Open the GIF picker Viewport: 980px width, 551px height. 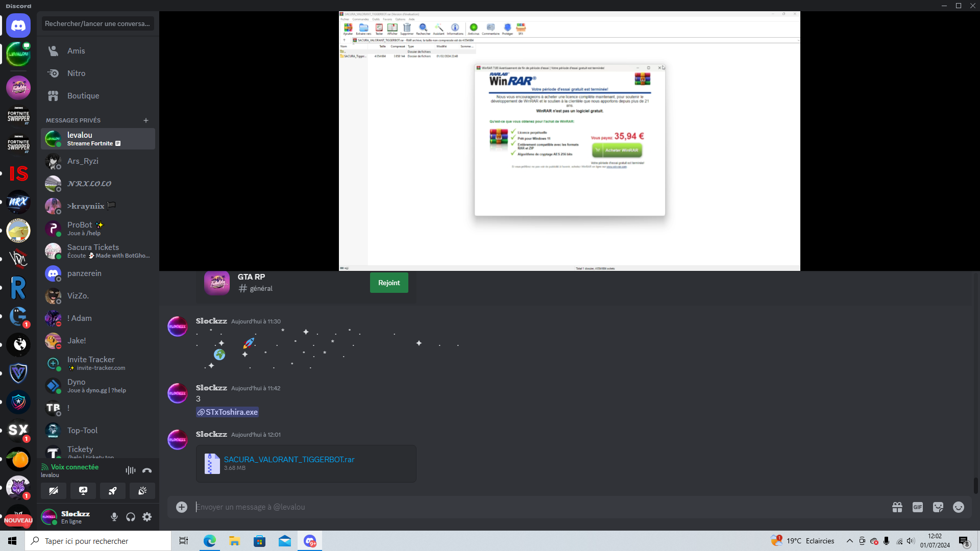coord(918,507)
